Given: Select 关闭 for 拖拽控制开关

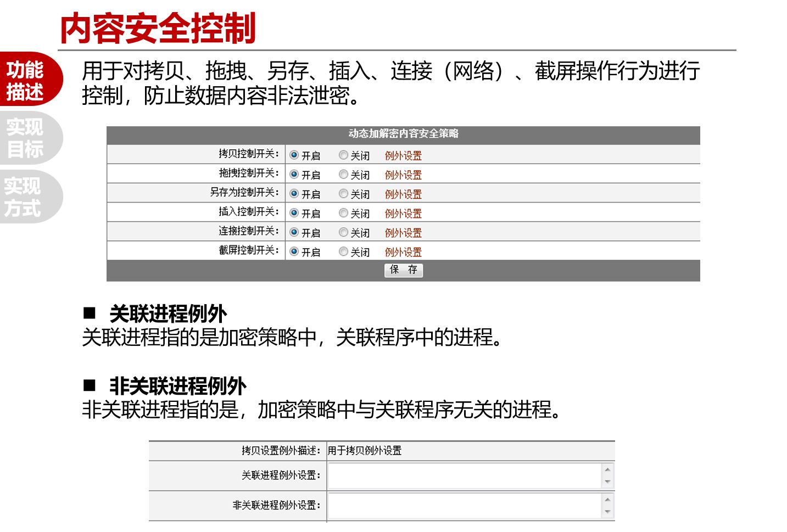Looking at the screenshot, I should (343, 175).
